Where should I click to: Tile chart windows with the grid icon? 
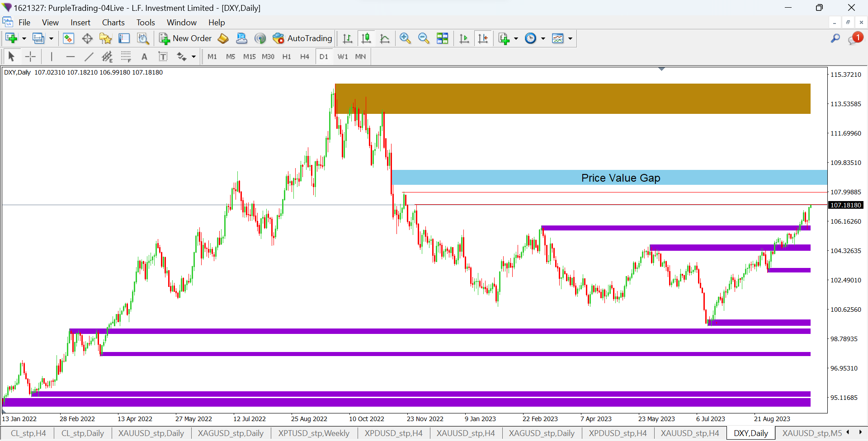point(442,38)
